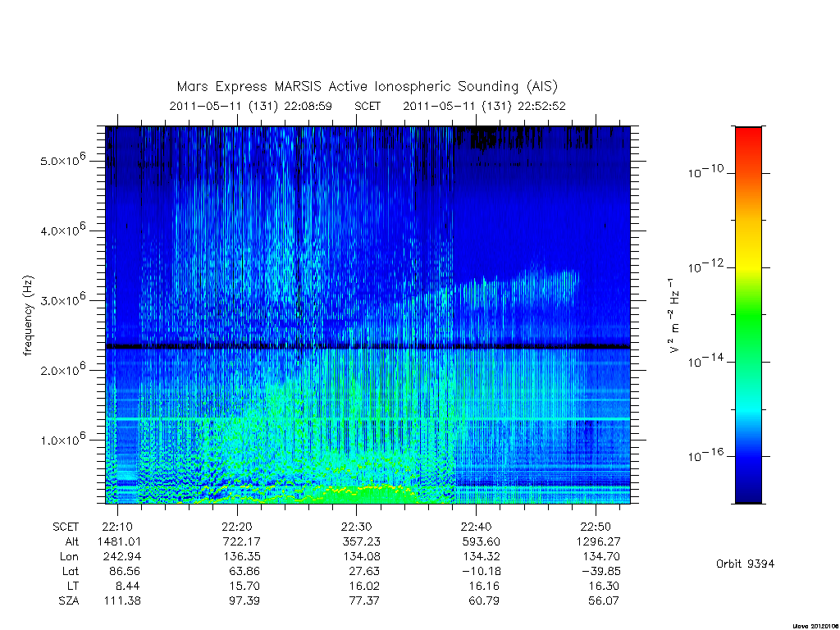Select altitude value '1296.27'

(x=598, y=541)
